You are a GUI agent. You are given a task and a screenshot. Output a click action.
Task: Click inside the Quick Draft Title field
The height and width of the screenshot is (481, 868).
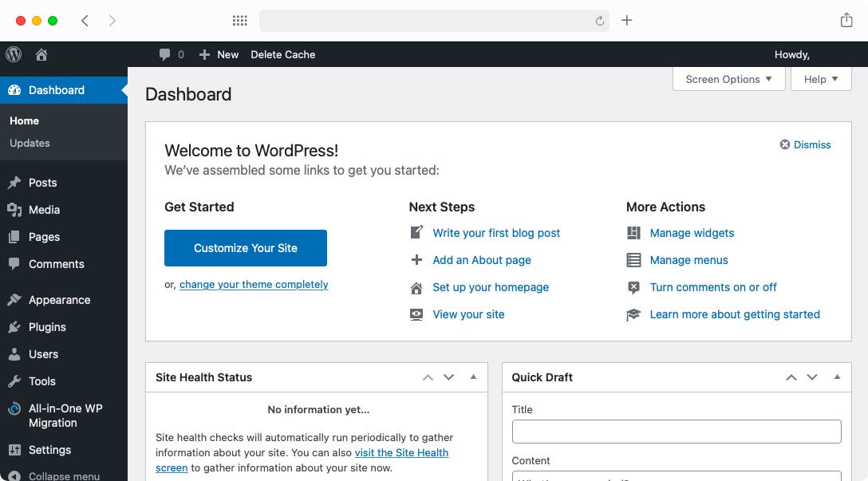tap(677, 432)
